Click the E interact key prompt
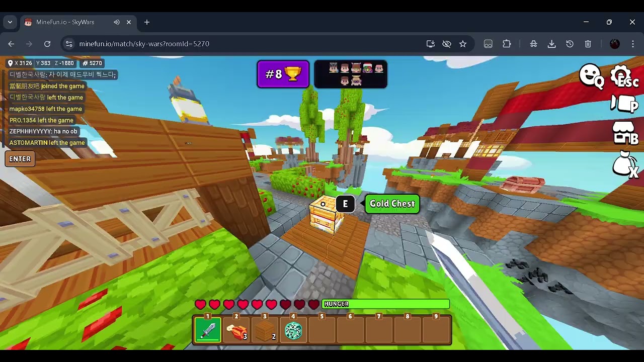 (345, 204)
